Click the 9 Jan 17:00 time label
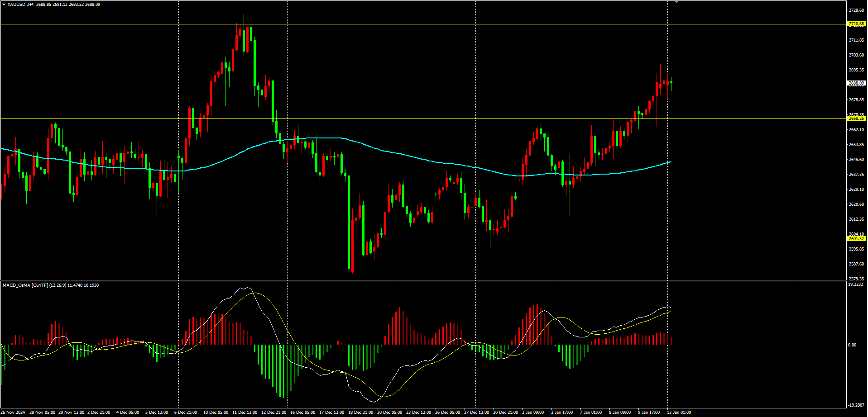This screenshot has width=868, height=417. coord(649,412)
